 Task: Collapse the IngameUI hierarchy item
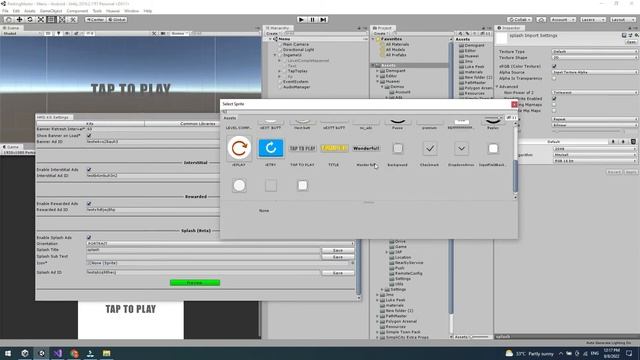pos(275,55)
